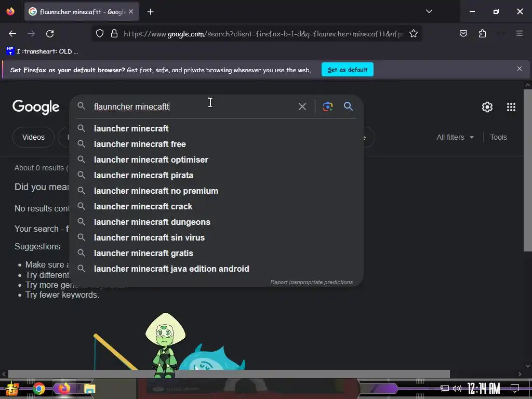Screen dimensions: 532x399
Task: Submit search with blue magnifier icon
Action: (348, 106)
